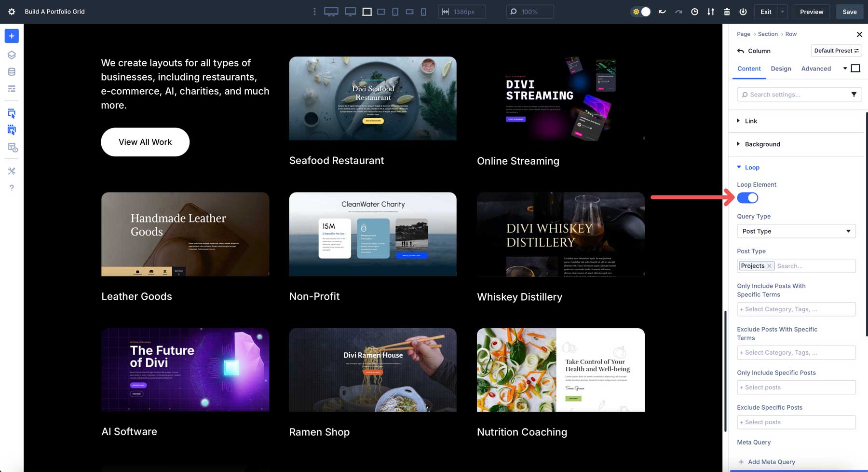Select the smartphone breakpoint preview icon

[x=424, y=11]
